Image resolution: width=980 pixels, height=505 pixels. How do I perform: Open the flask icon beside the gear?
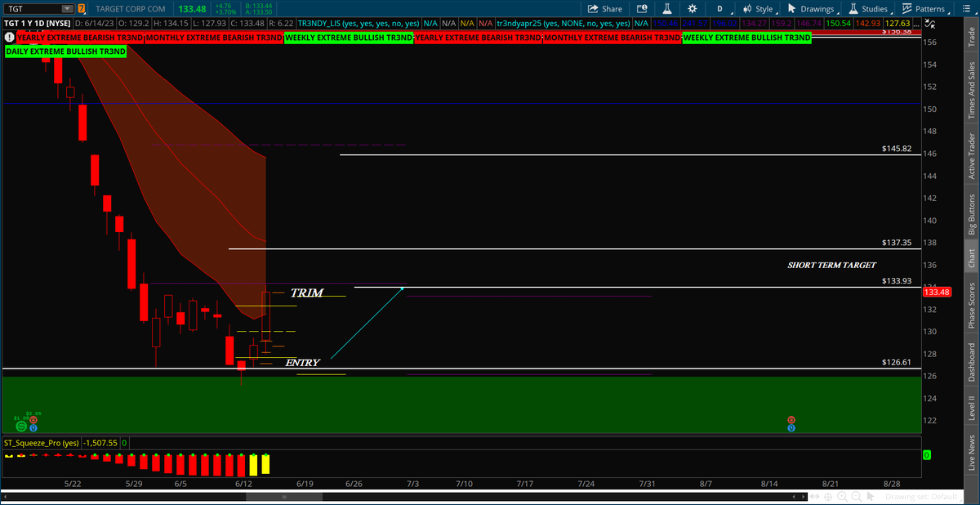(x=666, y=8)
